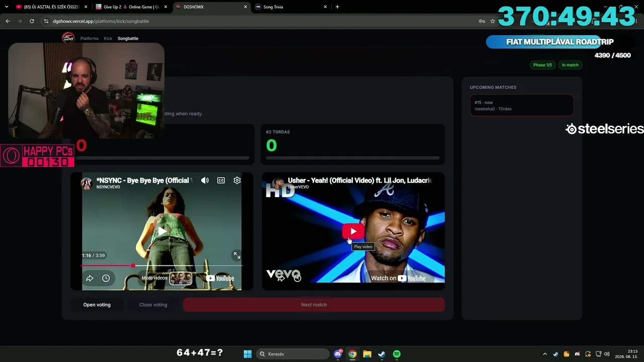This screenshot has width=644, height=362.
Task: Open Steam from the taskbar
Action: 382,354
